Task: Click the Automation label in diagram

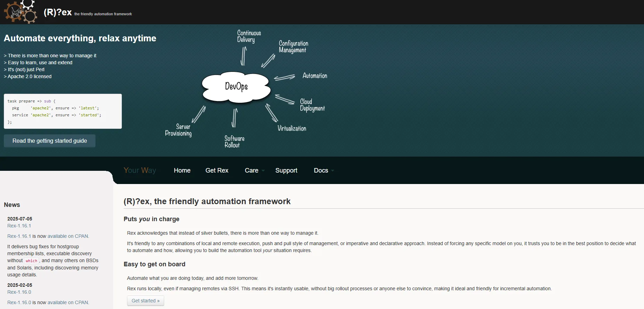Action: pyautogui.click(x=315, y=76)
